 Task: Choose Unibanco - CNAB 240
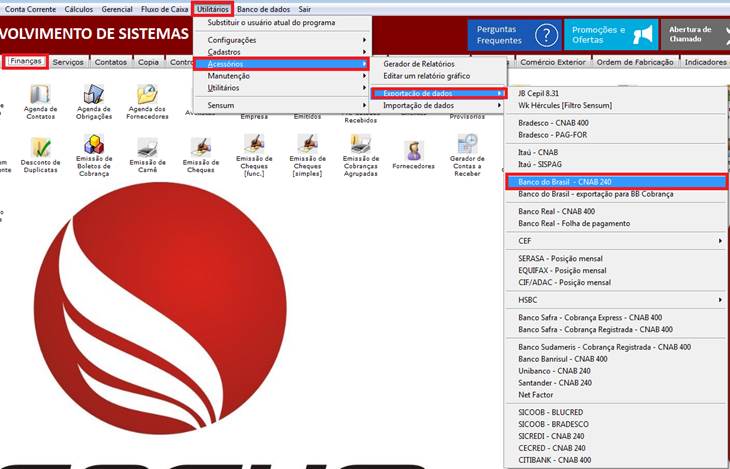[617, 371]
